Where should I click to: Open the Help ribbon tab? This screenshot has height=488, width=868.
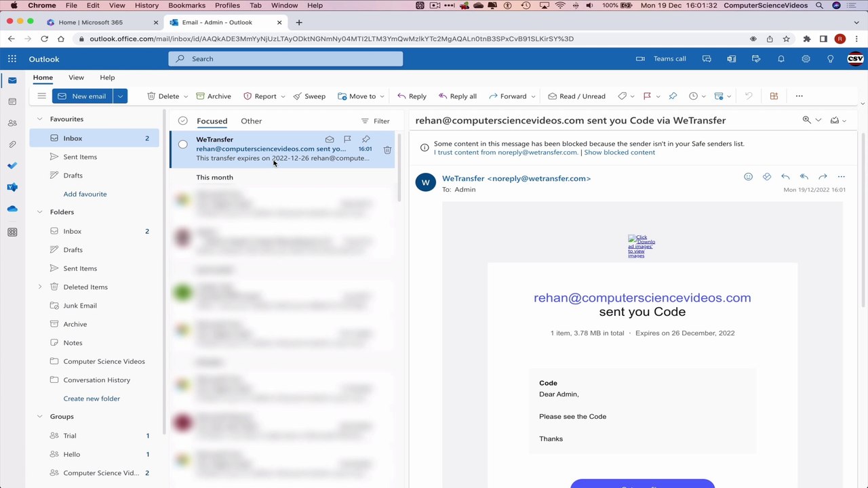click(x=107, y=77)
